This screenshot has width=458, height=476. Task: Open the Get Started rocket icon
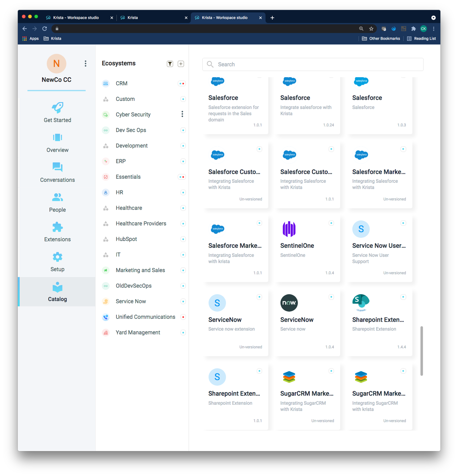click(57, 108)
